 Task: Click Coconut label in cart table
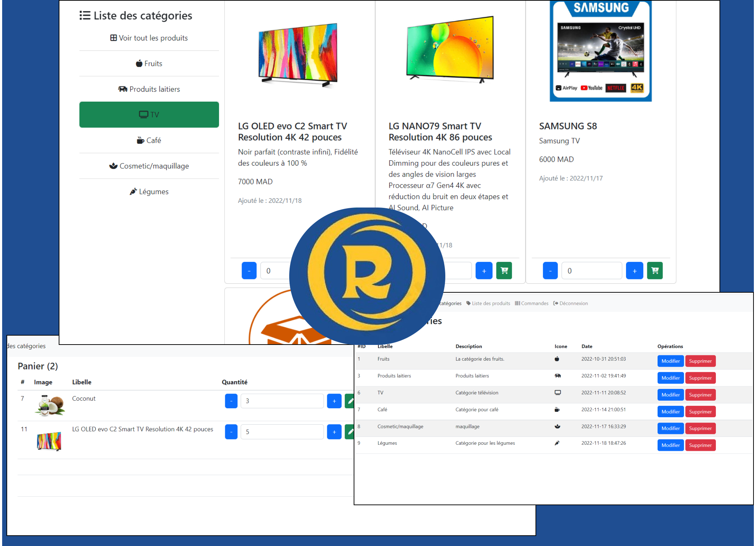click(x=84, y=399)
